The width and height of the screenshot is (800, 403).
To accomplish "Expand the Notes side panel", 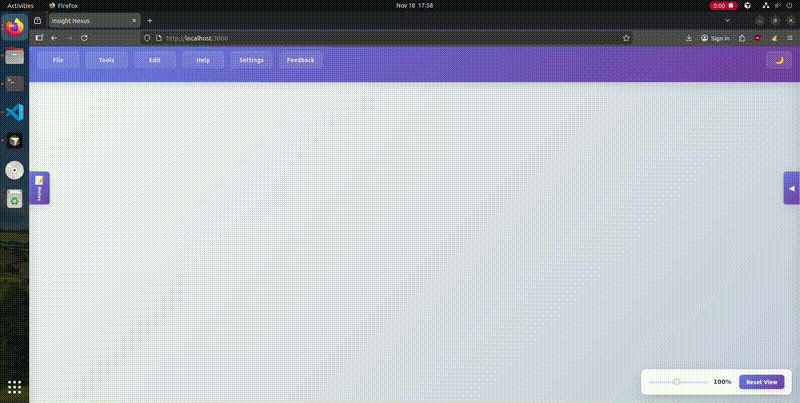I will tap(39, 188).
